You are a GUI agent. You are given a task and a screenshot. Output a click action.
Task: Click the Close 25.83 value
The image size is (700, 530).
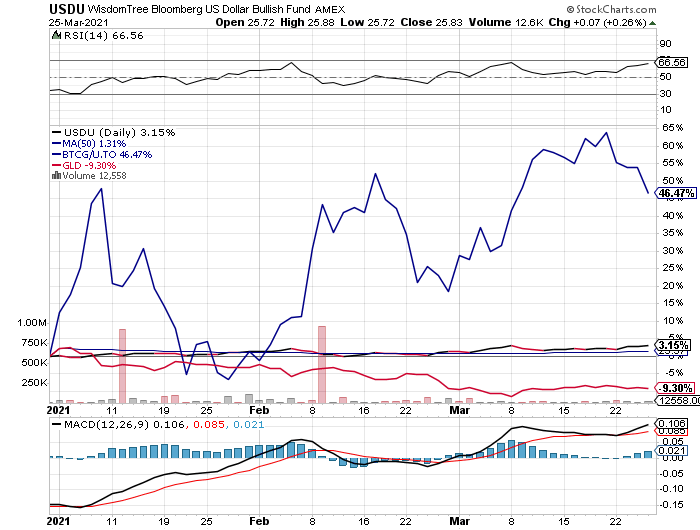[431, 22]
